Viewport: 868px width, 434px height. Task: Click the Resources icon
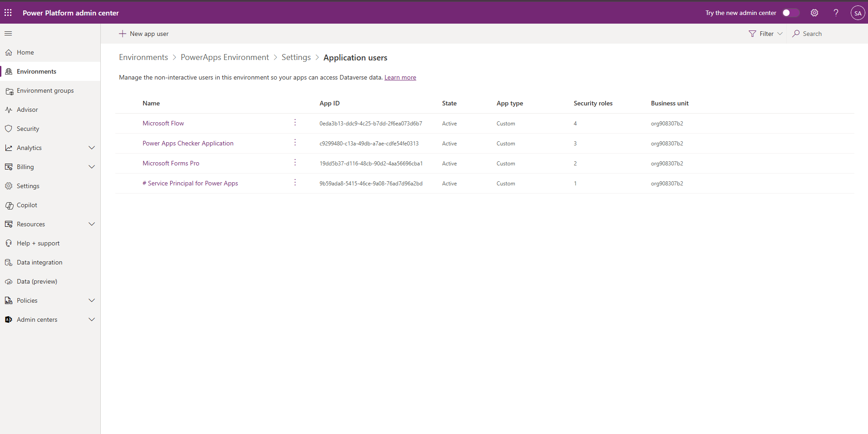point(9,224)
